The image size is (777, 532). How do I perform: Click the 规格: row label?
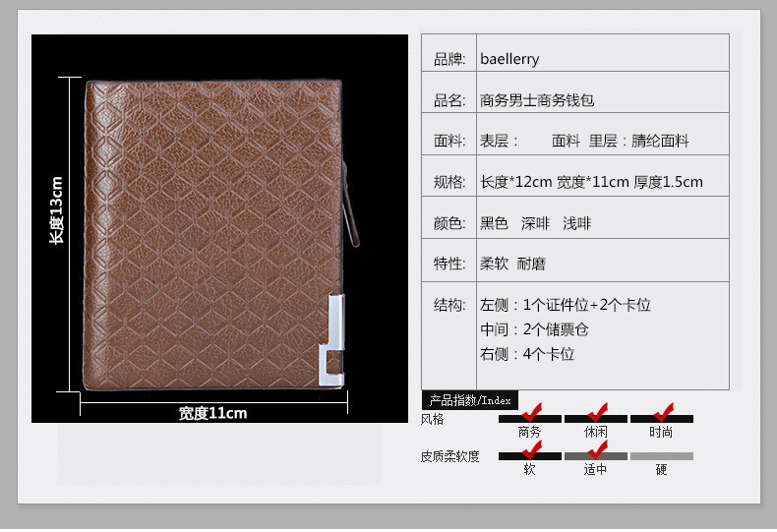coord(449,182)
